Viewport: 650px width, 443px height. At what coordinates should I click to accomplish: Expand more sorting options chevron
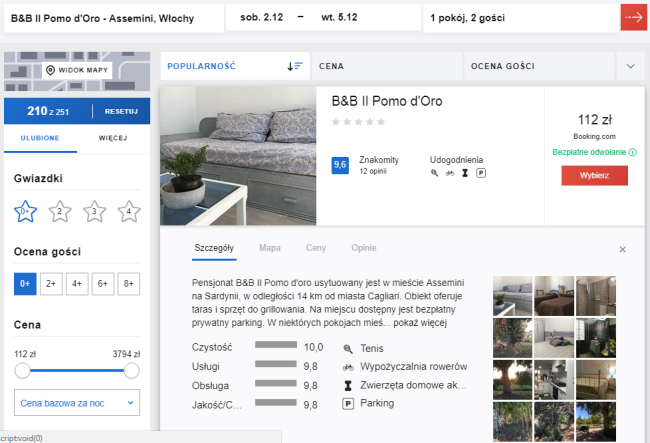point(630,66)
